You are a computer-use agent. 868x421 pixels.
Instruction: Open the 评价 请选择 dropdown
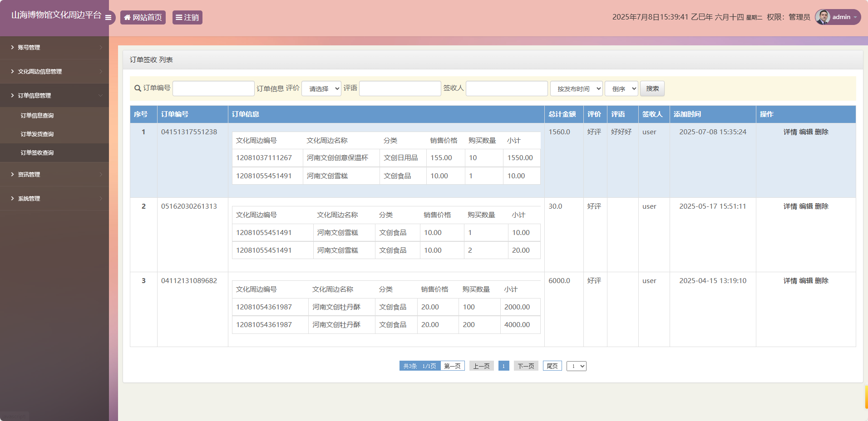pyautogui.click(x=321, y=88)
